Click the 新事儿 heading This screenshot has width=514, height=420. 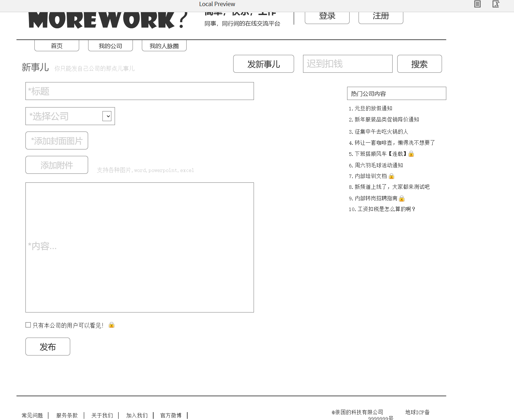[35, 67]
